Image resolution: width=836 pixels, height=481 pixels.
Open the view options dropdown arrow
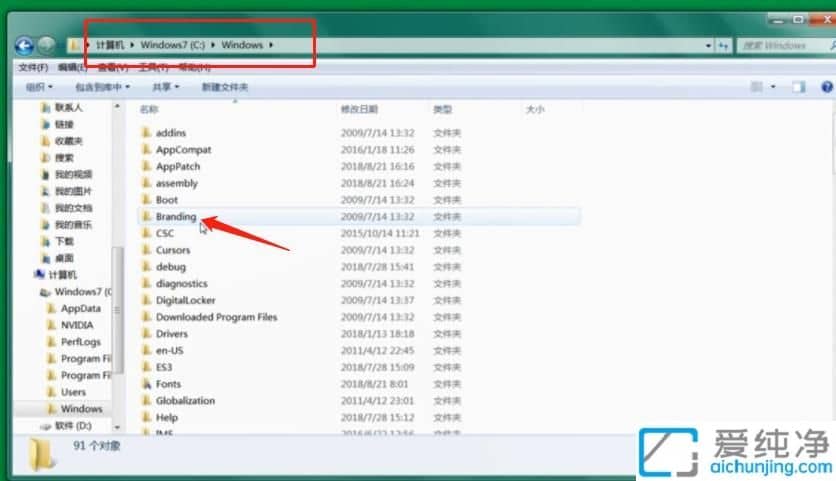click(x=773, y=87)
